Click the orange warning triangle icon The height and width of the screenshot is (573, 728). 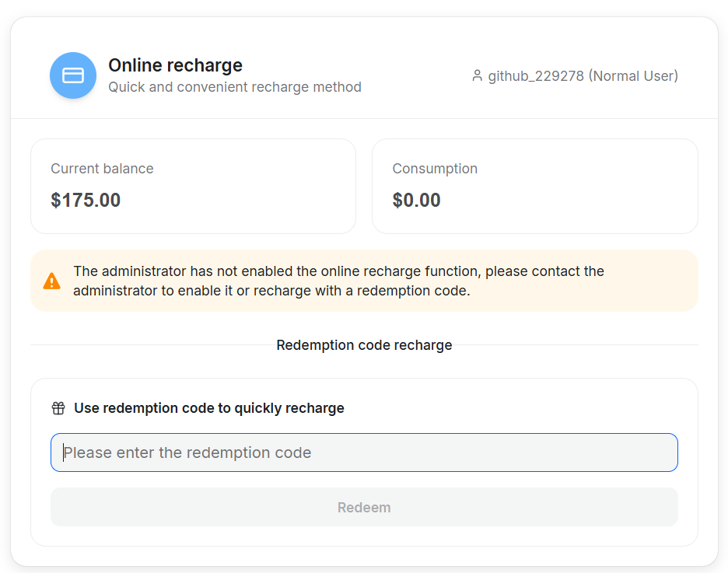pos(51,281)
